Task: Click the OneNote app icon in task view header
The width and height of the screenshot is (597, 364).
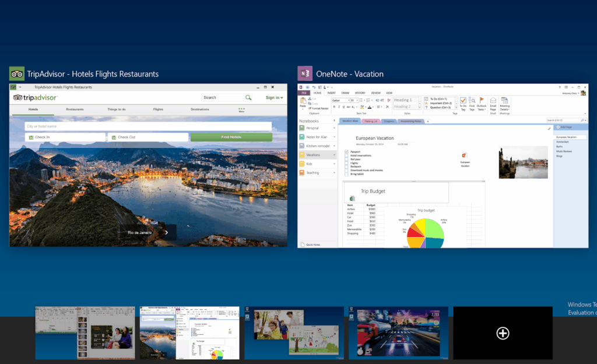Action: tap(305, 74)
